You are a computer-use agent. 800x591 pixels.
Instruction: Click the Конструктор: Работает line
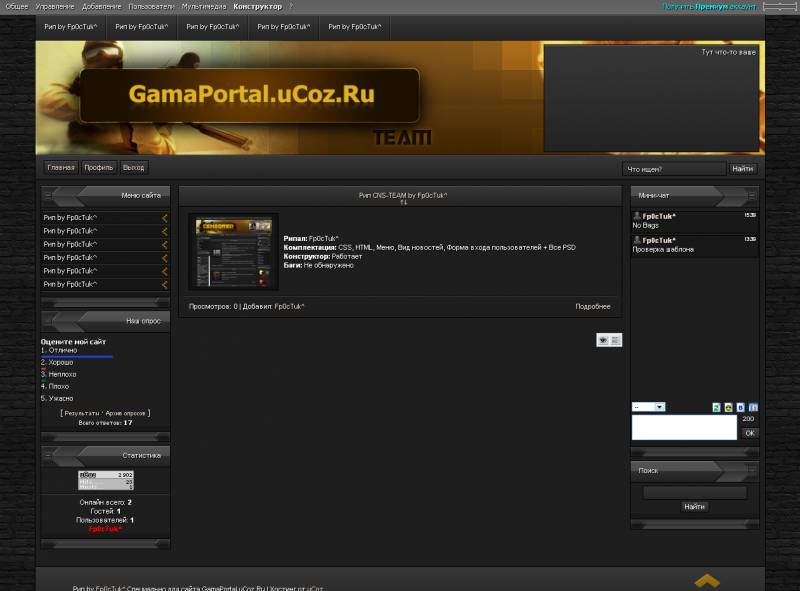(x=322, y=256)
